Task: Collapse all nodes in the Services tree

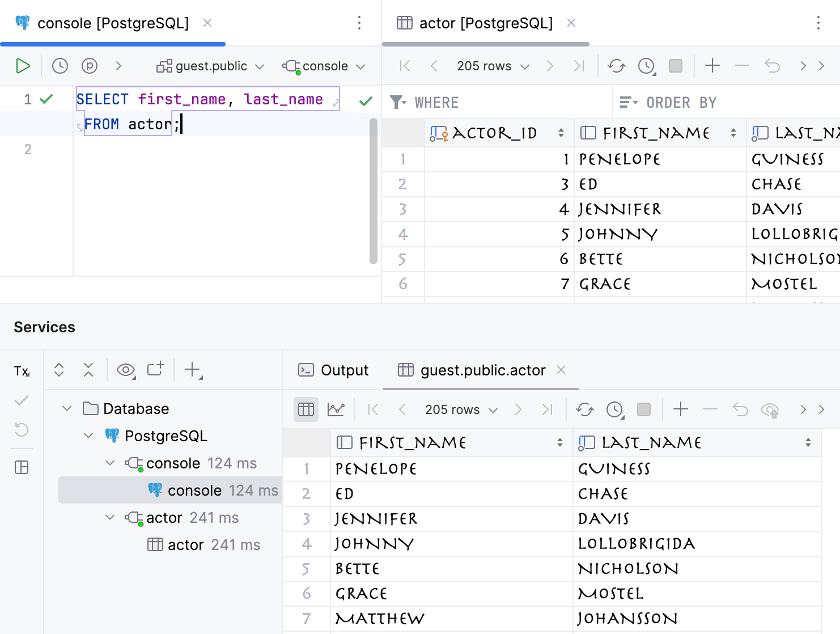Action: point(88,370)
